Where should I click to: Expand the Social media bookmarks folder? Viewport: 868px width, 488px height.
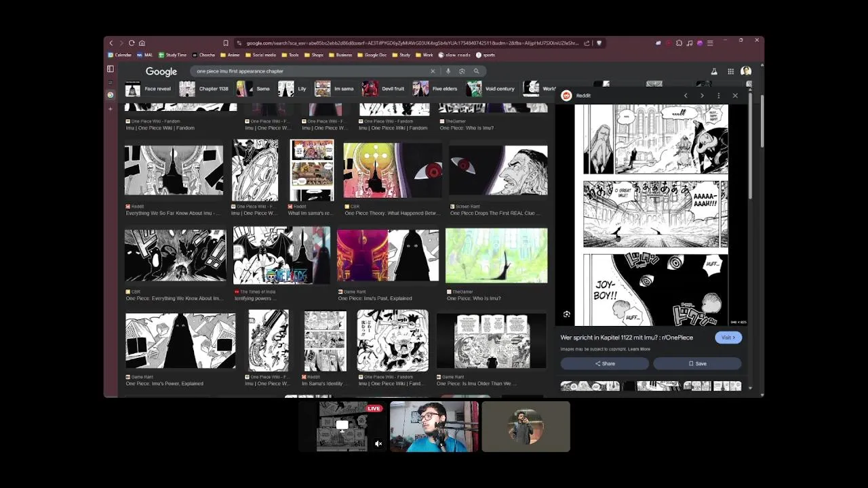pyautogui.click(x=260, y=55)
